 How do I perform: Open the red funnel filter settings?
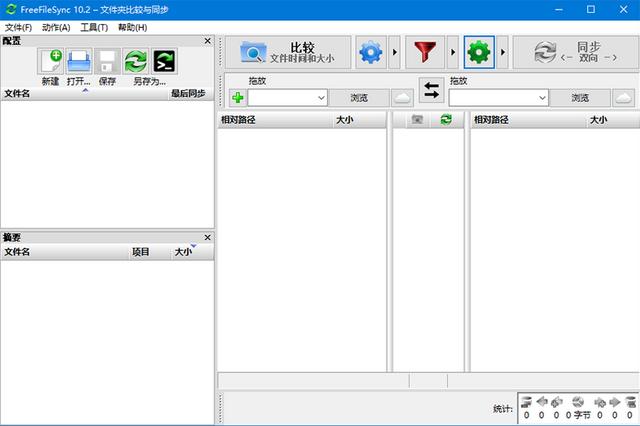(429, 52)
